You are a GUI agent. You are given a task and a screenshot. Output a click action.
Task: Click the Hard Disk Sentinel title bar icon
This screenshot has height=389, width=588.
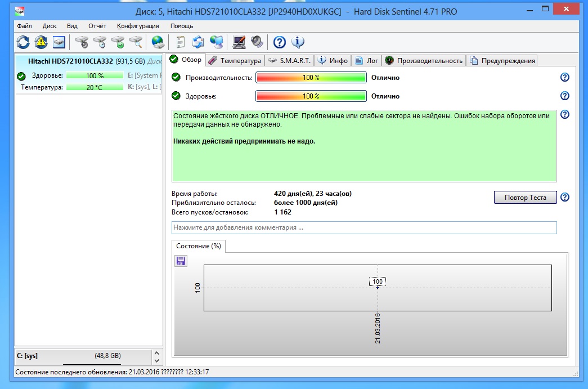[x=20, y=11]
